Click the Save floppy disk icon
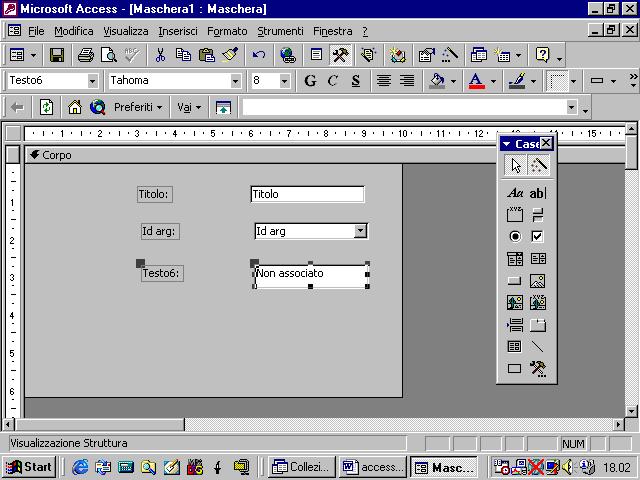The image size is (640, 480). pos(57,55)
